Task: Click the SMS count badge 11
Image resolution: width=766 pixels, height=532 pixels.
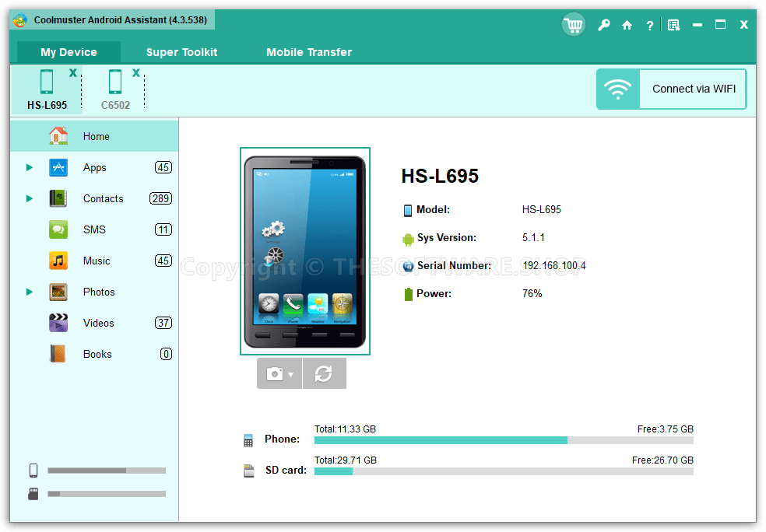Action: 163,229
